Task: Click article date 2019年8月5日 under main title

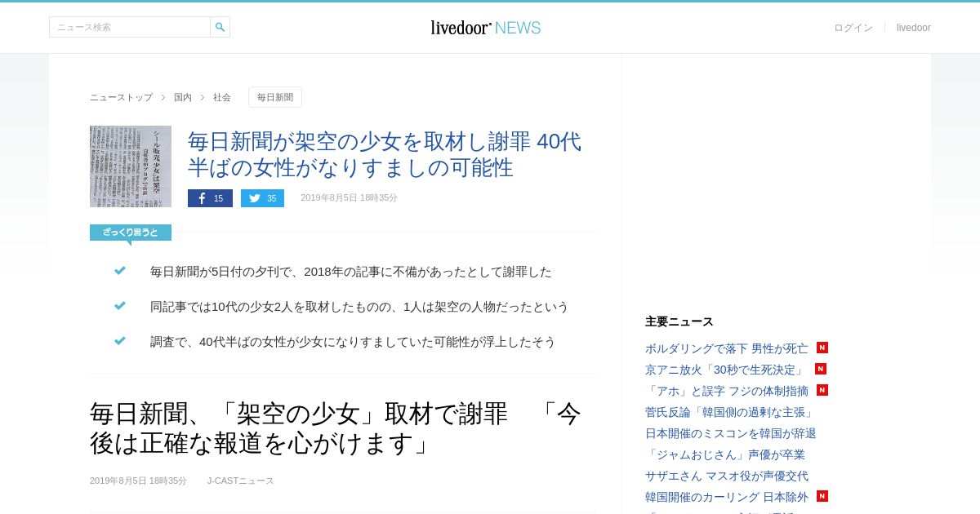Action: click(138, 481)
